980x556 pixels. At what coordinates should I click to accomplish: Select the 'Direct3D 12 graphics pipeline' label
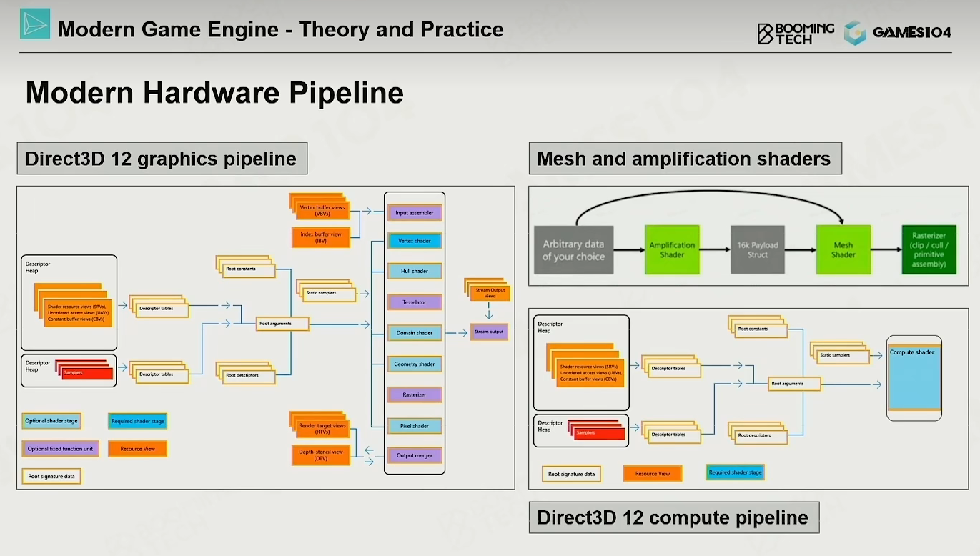click(162, 159)
